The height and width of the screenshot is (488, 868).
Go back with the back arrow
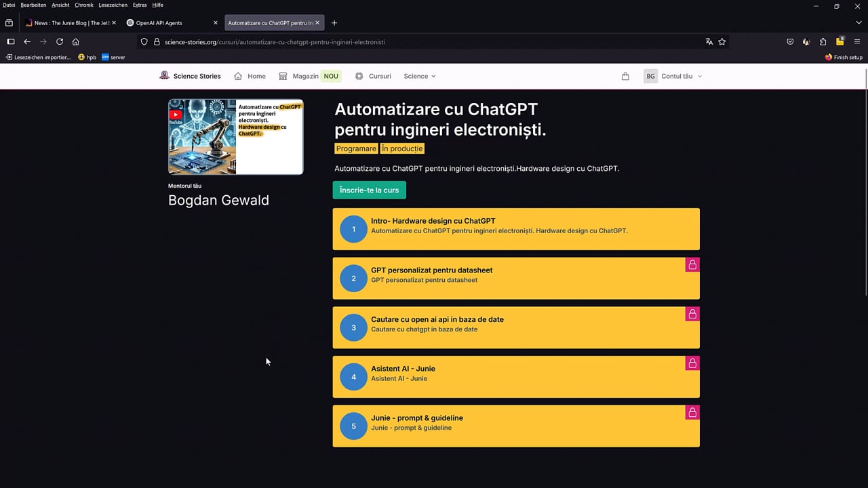pyautogui.click(x=27, y=41)
